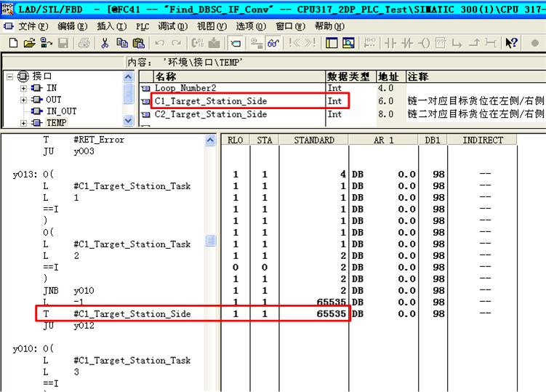This screenshot has height=392, width=546.
Task: Select the TEMP tree item
Action: coord(56,123)
